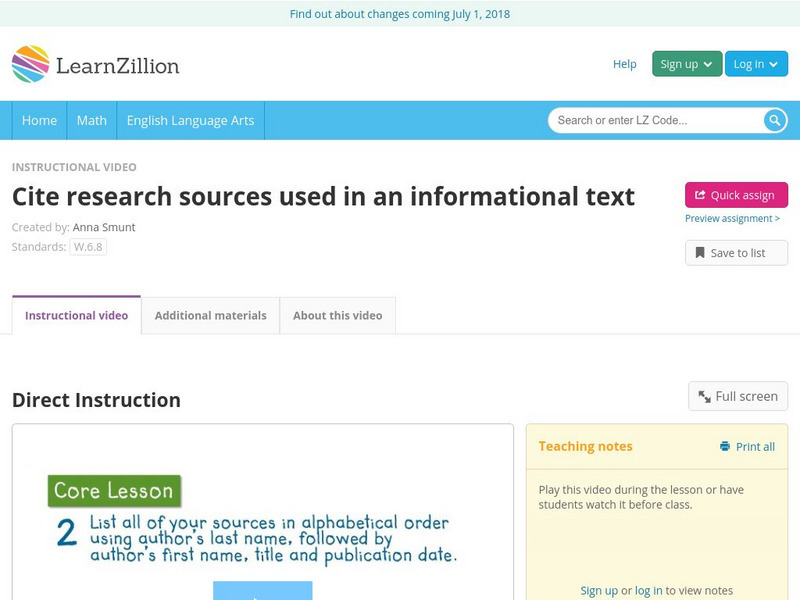Click the Direct Instruction heading

point(96,400)
